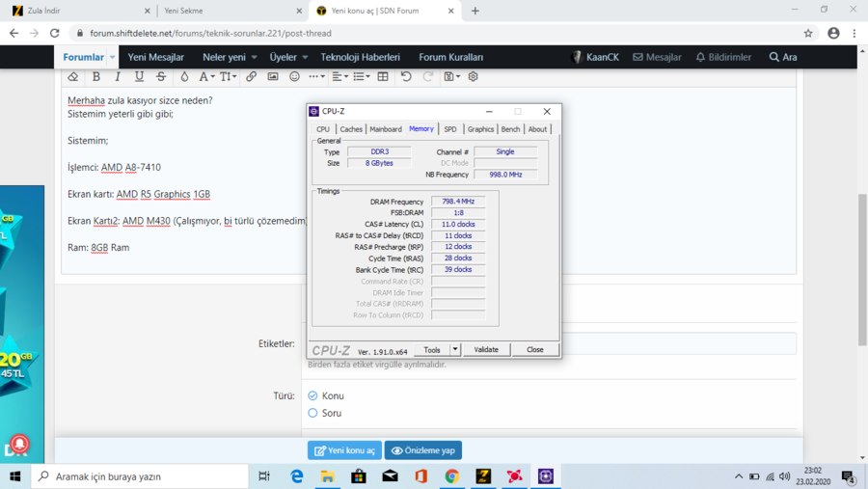Click the eraser remove-formatting icon

click(x=72, y=77)
